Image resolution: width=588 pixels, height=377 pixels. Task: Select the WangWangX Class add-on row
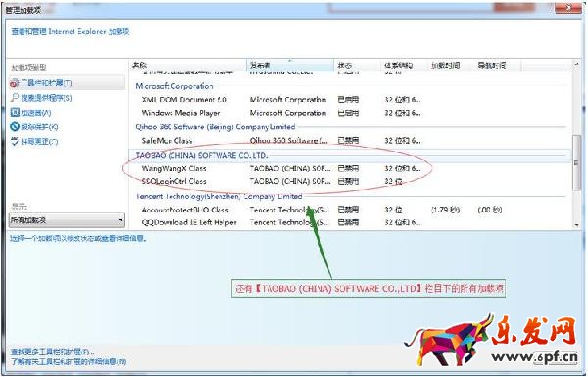pos(350,169)
